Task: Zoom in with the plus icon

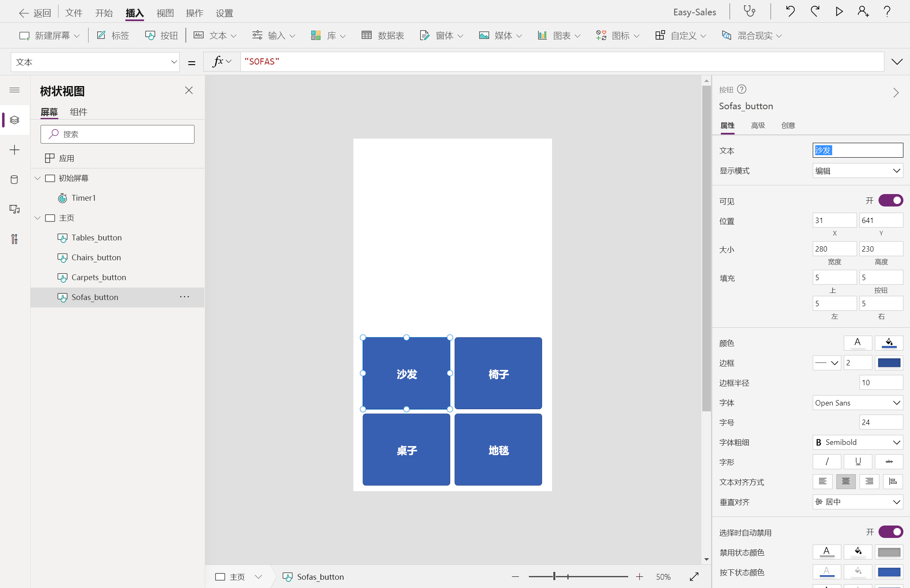Action: [x=639, y=577]
